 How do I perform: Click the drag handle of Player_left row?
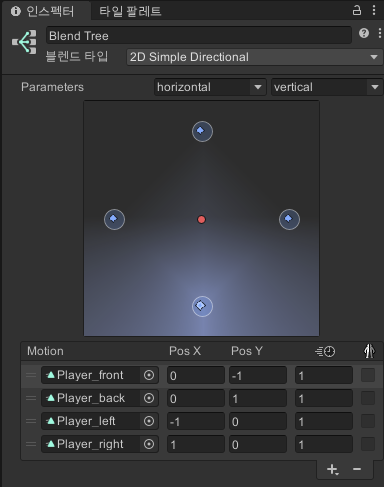pos(31,421)
